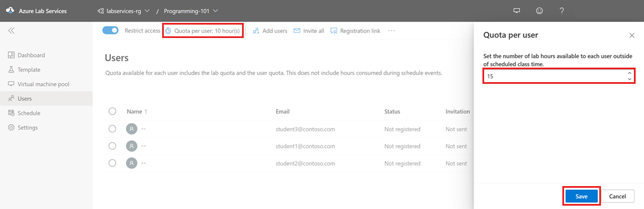Expand the labservices-rg resource group dropdown

(123, 11)
